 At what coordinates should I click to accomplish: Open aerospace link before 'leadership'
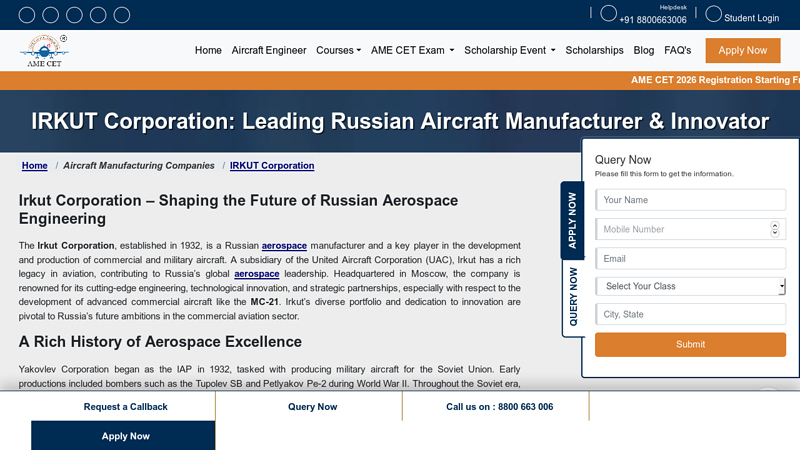[x=257, y=274]
